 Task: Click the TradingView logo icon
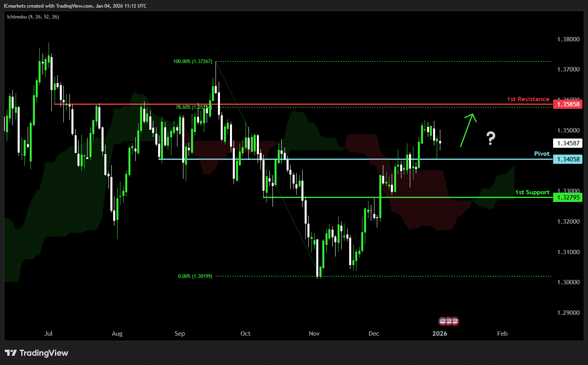click(11, 353)
